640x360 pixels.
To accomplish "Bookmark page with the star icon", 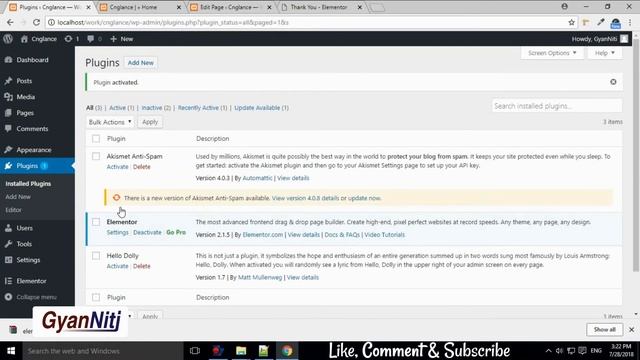I will [x=571, y=22].
